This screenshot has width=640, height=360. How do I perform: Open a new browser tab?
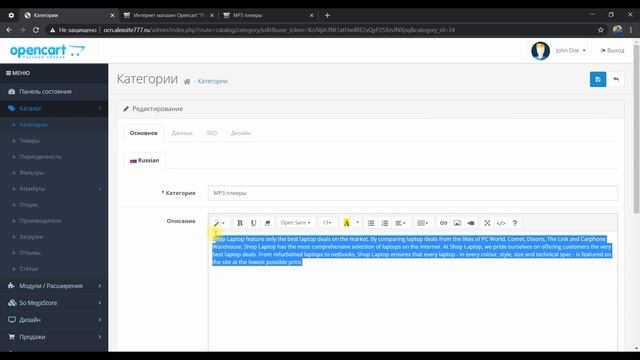click(x=327, y=15)
